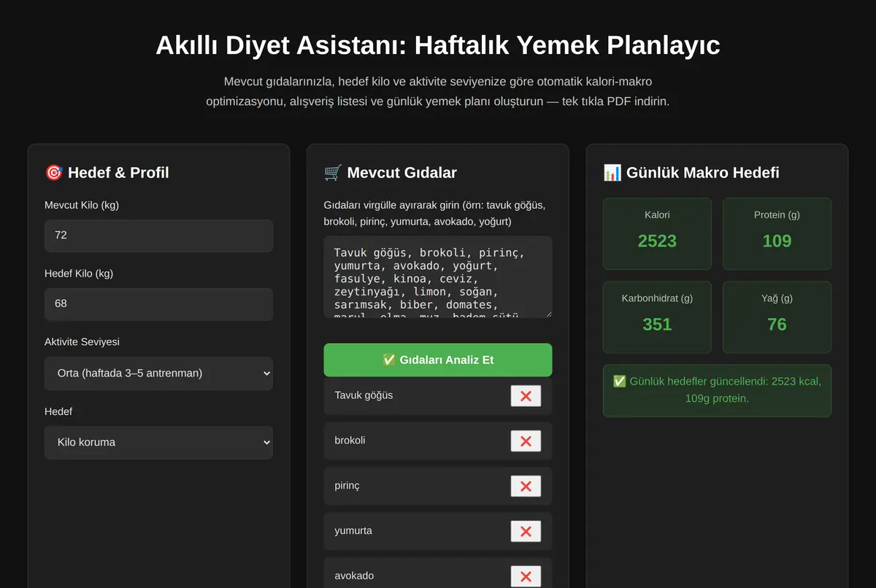Focus the Mevcut Kilo input field
The image size is (876, 588).
pyautogui.click(x=158, y=236)
